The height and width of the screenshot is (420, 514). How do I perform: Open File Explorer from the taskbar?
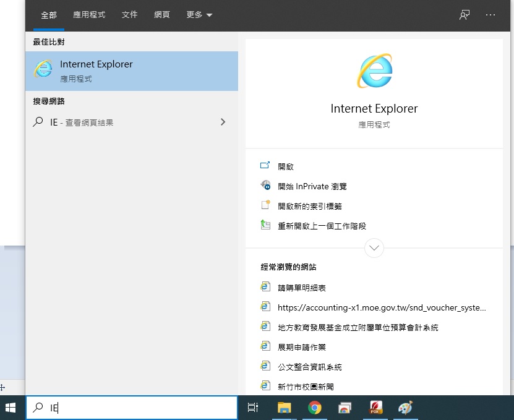pyautogui.click(x=284, y=408)
